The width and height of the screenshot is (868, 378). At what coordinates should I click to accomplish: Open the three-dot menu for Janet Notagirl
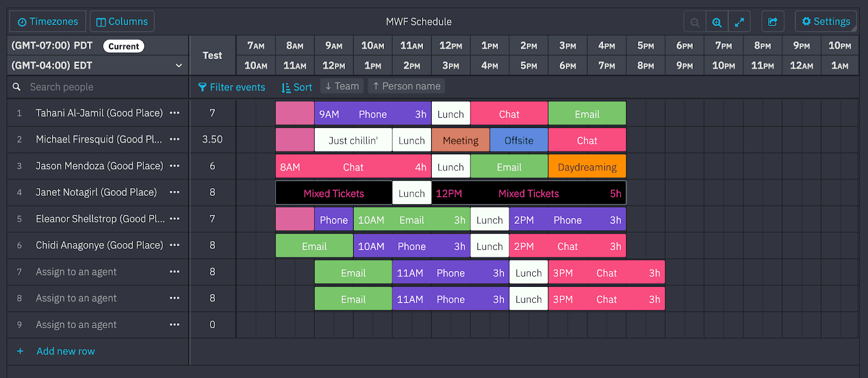tap(174, 192)
